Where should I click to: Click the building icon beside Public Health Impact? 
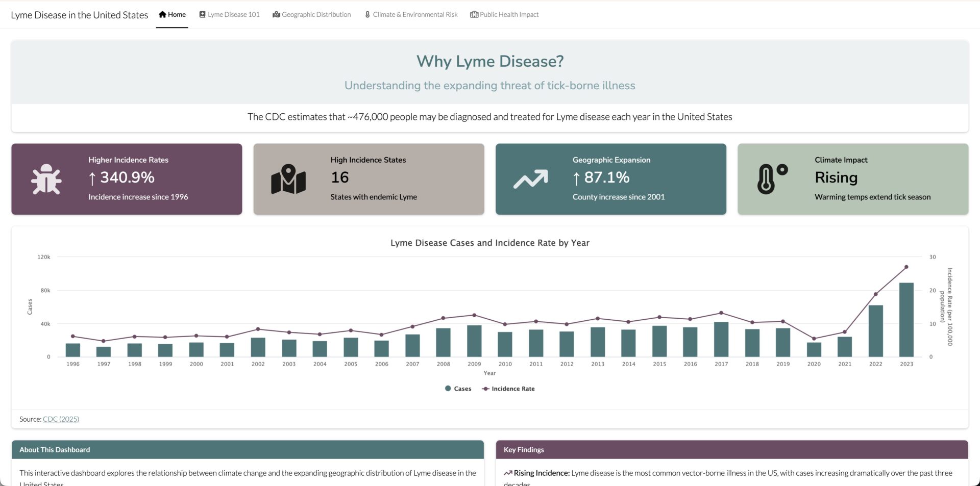(474, 14)
